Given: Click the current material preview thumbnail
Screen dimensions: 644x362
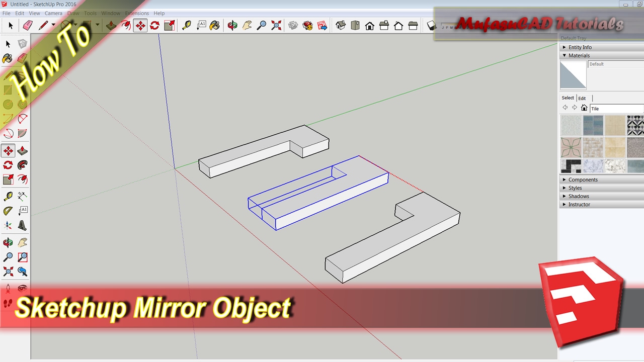Looking at the screenshot, I should pyautogui.click(x=573, y=75).
